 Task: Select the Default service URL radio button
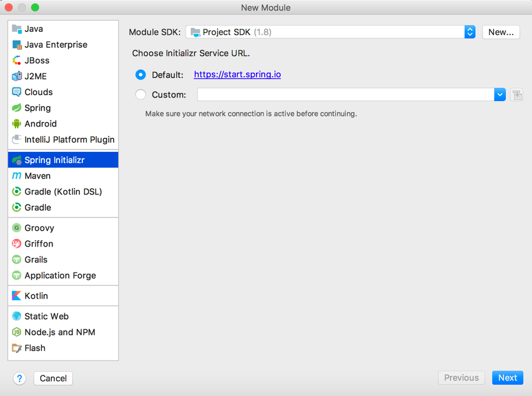pyautogui.click(x=141, y=75)
